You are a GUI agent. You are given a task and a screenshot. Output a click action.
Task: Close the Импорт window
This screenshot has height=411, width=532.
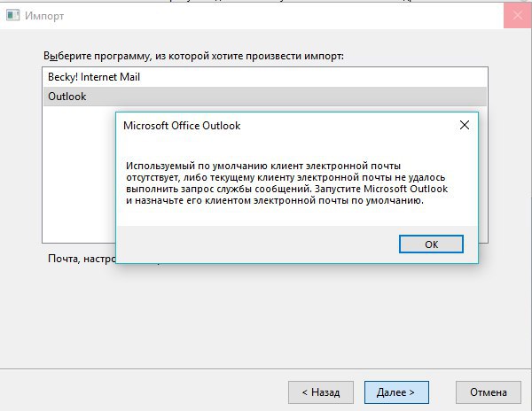click(518, 15)
